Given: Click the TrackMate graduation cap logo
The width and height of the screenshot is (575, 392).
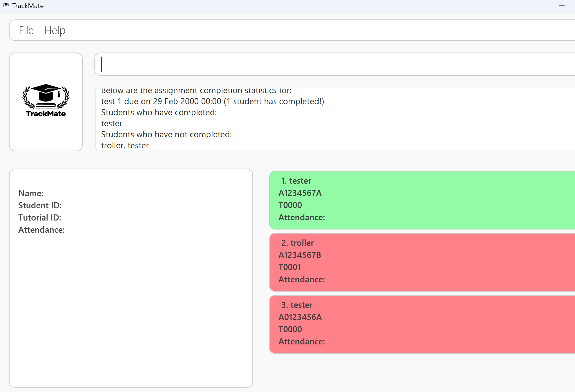Looking at the screenshot, I should [46, 100].
